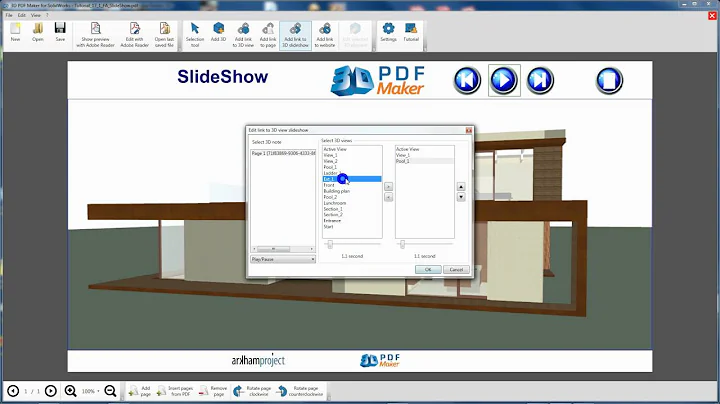Select Pool_1 in the right slideshow list

coord(403,161)
